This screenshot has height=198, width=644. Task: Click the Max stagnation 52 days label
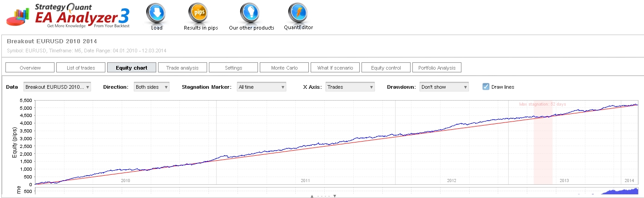[x=543, y=104]
